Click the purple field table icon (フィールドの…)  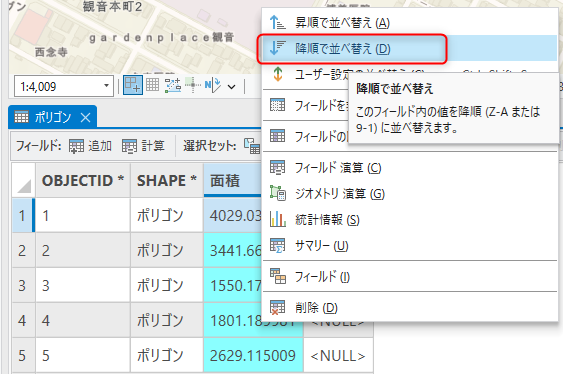(x=277, y=136)
